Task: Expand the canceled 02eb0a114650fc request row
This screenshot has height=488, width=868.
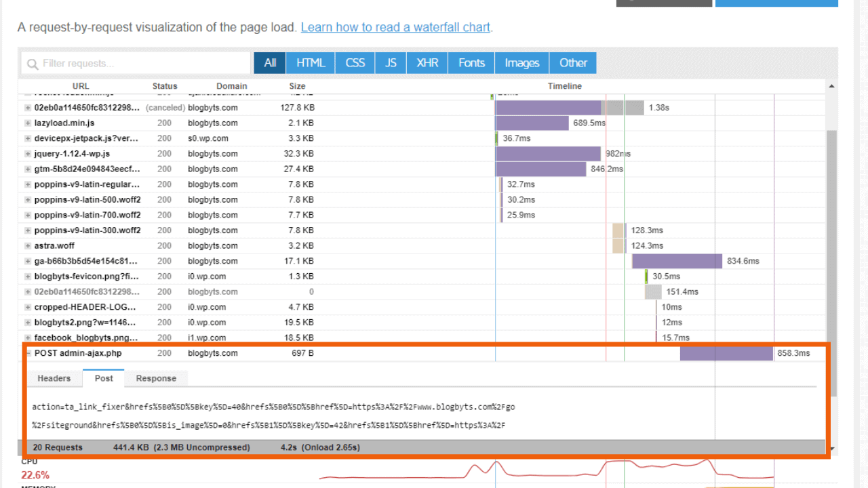Action: (x=28, y=108)
